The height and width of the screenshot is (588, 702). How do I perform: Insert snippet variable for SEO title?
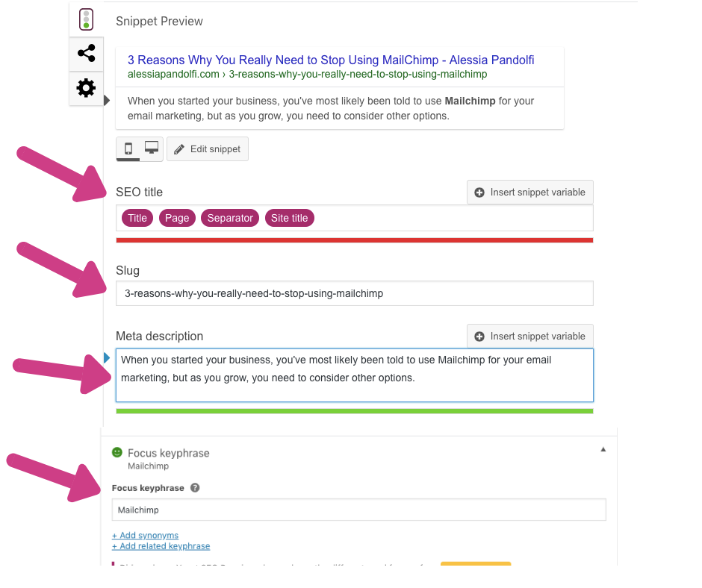click(530, 193)
